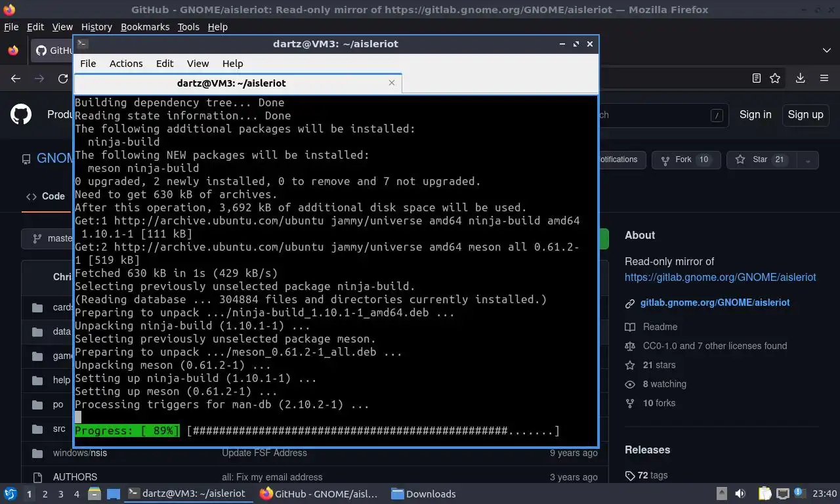The width and height of the screenshot is (840, 504).
Task: Click Sign in on GitHub
Action: tap(755, 114)
